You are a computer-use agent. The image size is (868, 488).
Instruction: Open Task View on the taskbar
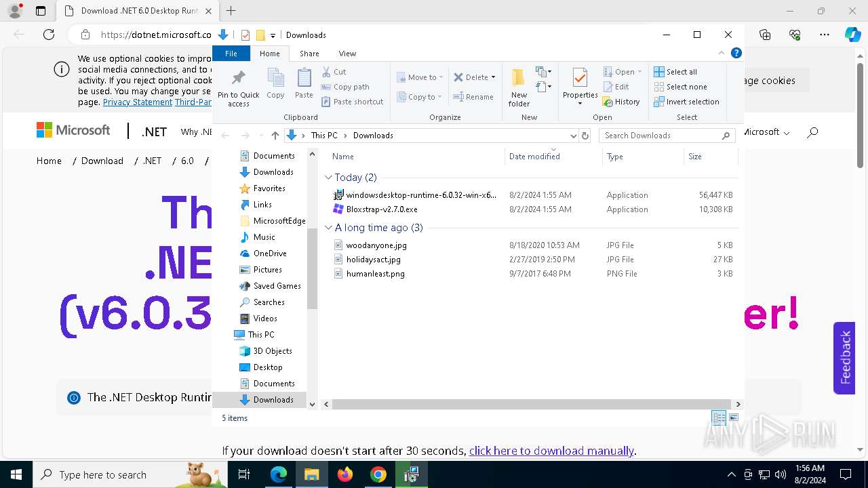point(245,474)
